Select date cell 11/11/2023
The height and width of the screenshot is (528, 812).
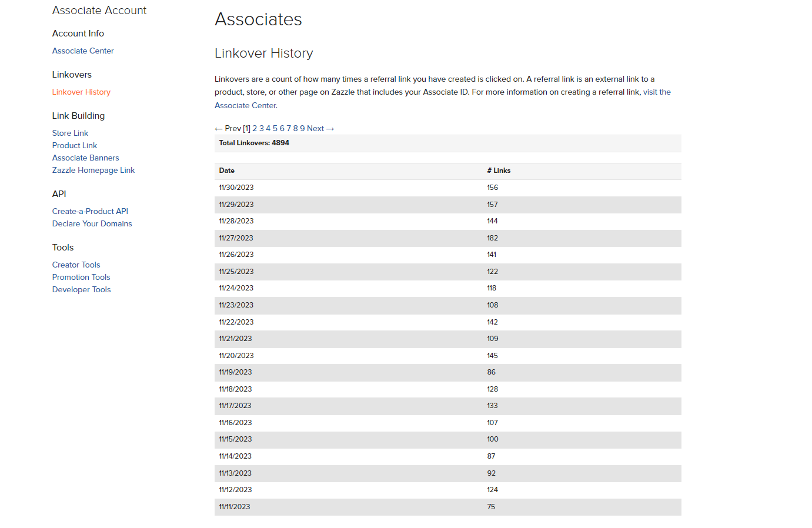click(235, 507)
